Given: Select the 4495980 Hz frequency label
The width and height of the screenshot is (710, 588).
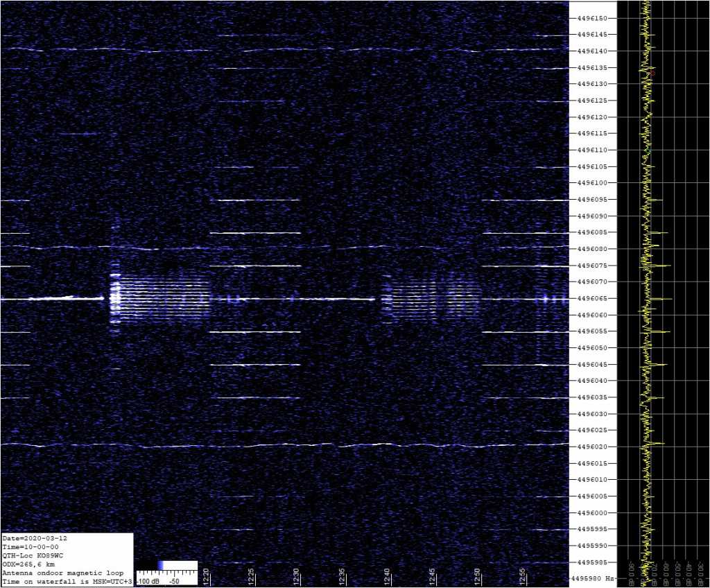Looking at the screenshot, I should pos(594,578).
